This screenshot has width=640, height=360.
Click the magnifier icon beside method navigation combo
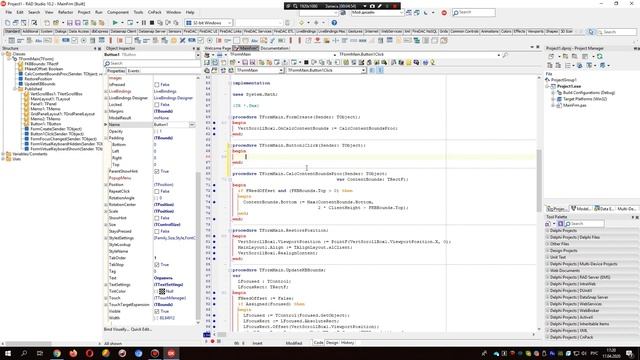coord(505,55)
